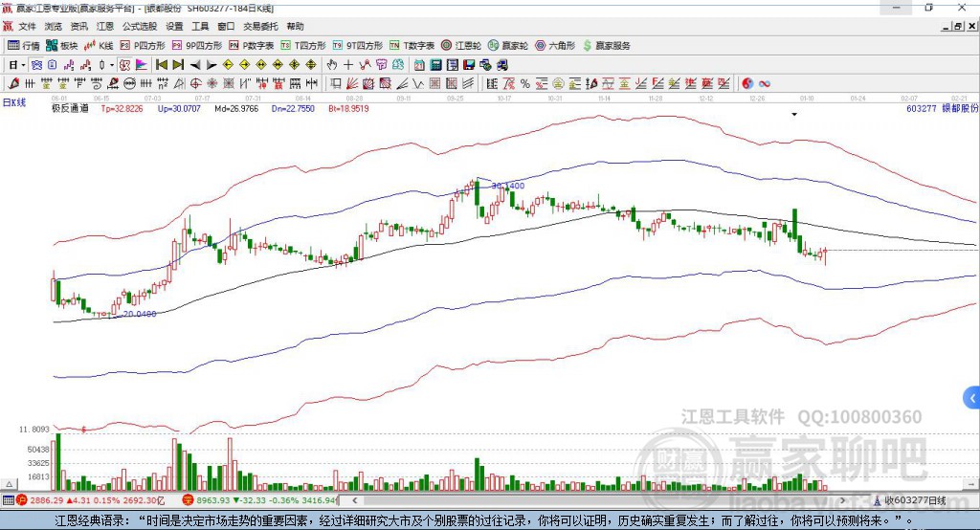Click the Tp=32.8226 indicator value
Viewport: 980px width, 530px height.
tap(122, 108)
